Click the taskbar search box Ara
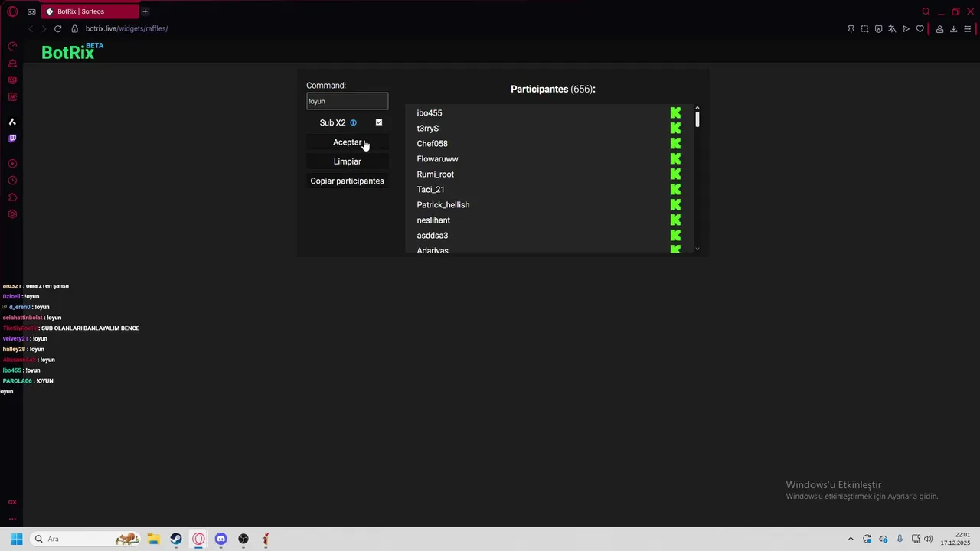The width and height of the screenshot is (980, 551). (84, 539)
